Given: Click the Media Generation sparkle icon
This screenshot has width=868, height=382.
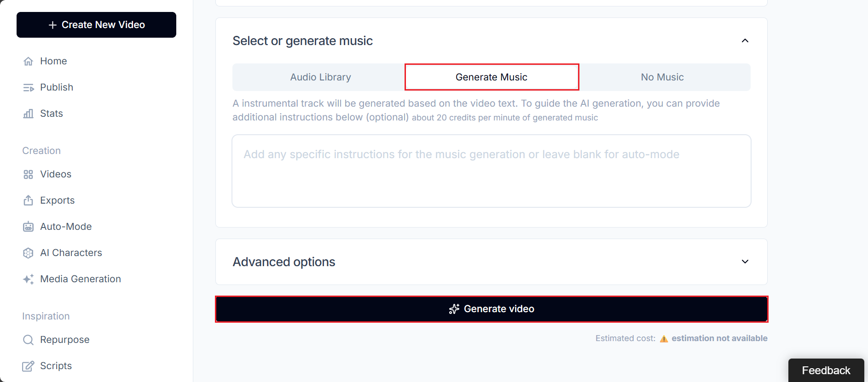Looking at the screenshot, I should 28,279.
